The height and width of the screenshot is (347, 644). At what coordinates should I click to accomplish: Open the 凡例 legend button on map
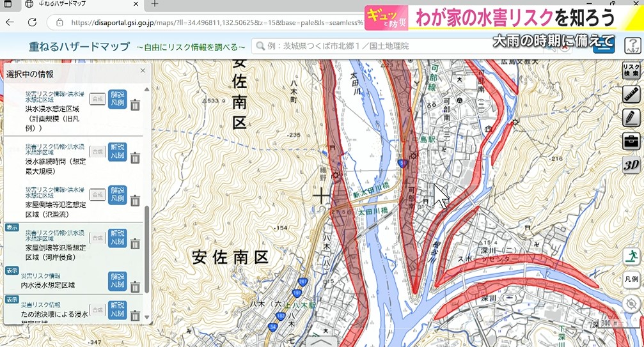(631, 279)
